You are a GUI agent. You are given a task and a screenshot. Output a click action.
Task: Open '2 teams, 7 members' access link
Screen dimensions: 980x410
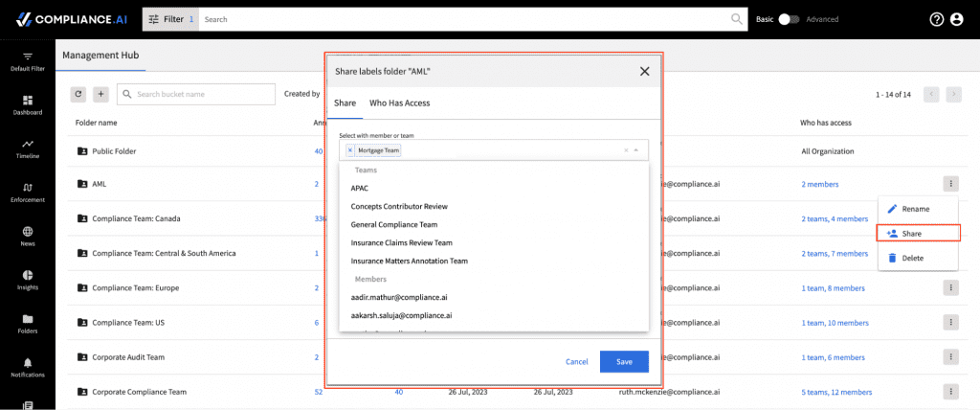click(834, 254)
